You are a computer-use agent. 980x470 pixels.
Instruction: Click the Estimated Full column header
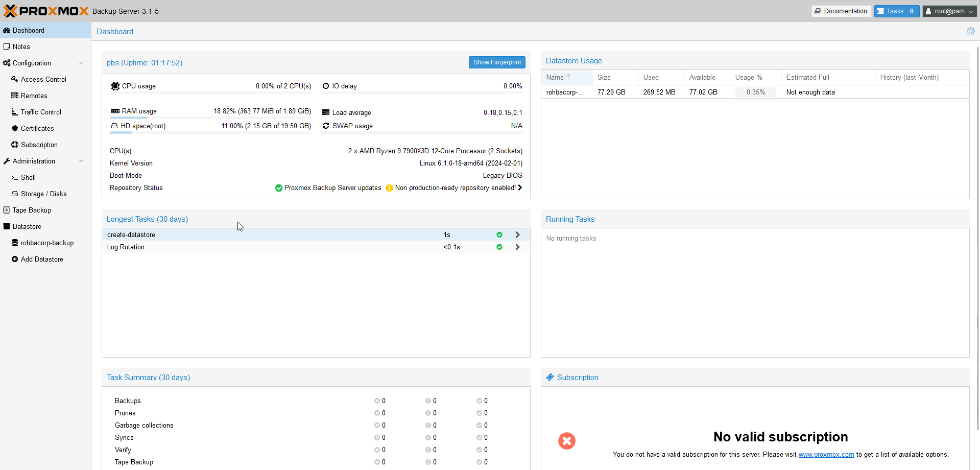pos(828,77)
